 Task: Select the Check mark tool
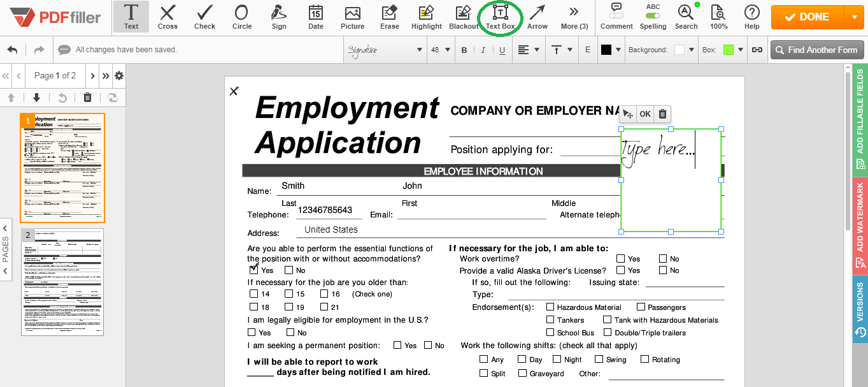[x=204, y=17]
